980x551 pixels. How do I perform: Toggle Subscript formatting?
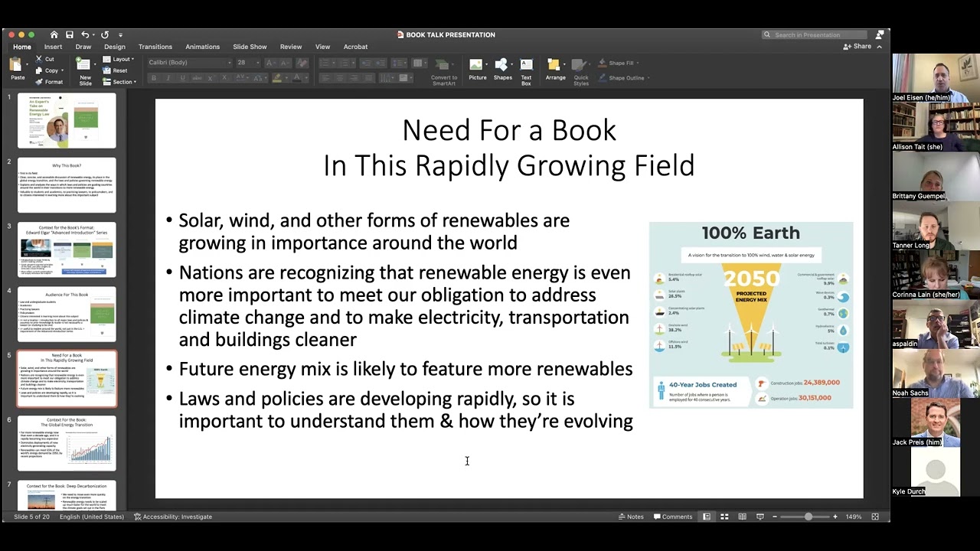coord(225,78)
